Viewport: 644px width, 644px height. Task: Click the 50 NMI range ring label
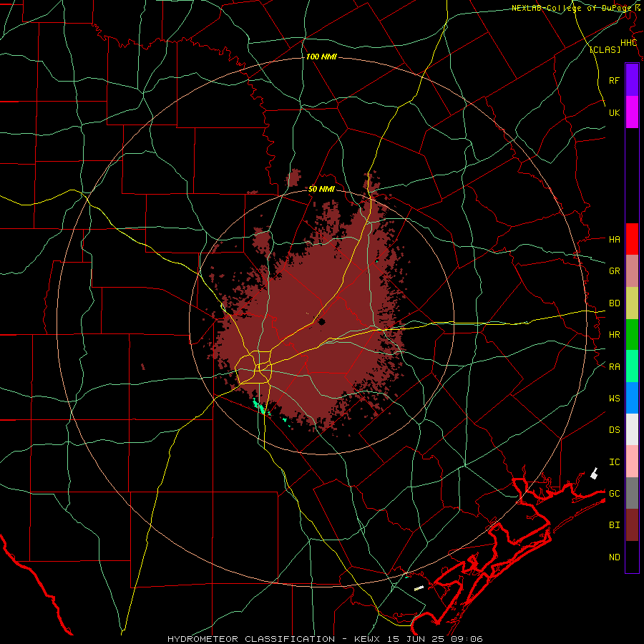(x=321, y=189)
